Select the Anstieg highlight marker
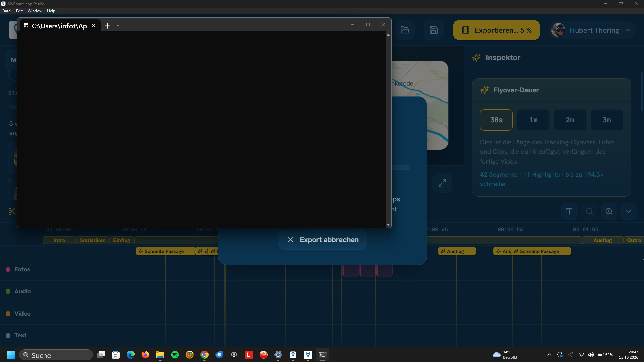The width and height of the screenshot is (644, 362). [x=457, y=251]
